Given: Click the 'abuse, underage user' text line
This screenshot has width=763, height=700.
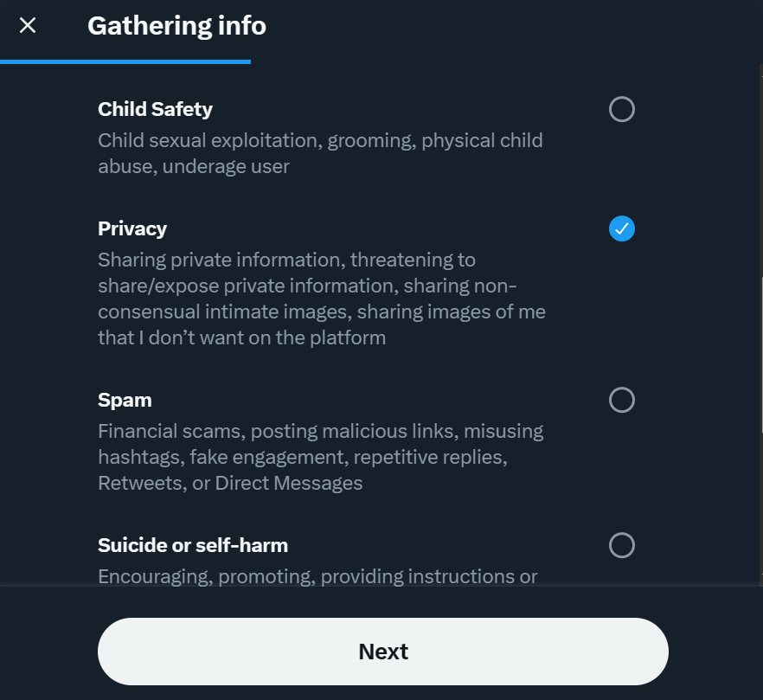Looking at the screenshot, I should point(194,166).
